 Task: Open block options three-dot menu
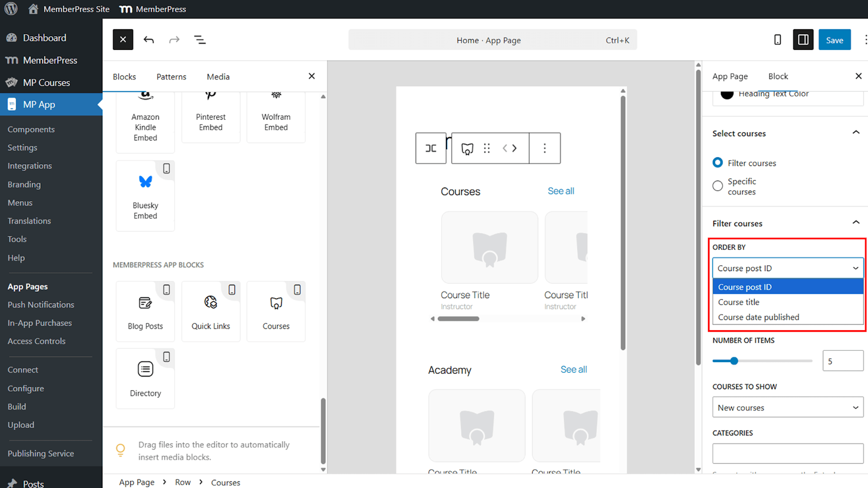coord(545,148)
